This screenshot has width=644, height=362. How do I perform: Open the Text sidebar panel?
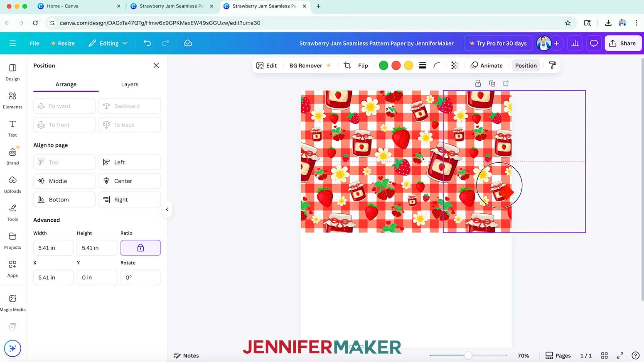pyautogui.click(x=12, y=129)
